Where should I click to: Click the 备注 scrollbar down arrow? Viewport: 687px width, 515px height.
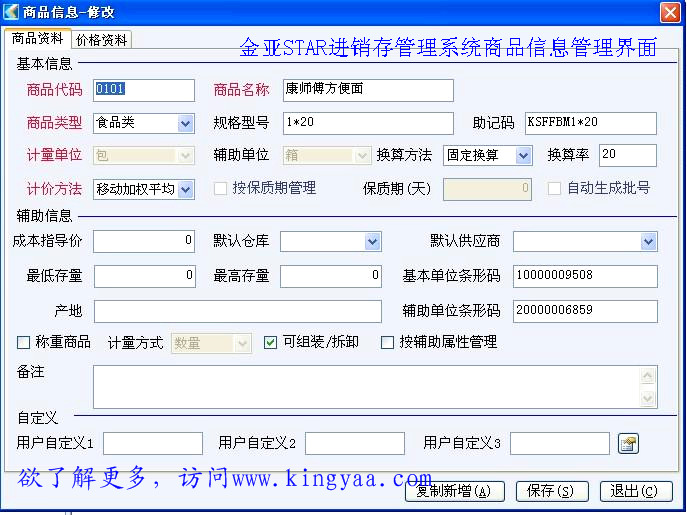coord(649,399)
